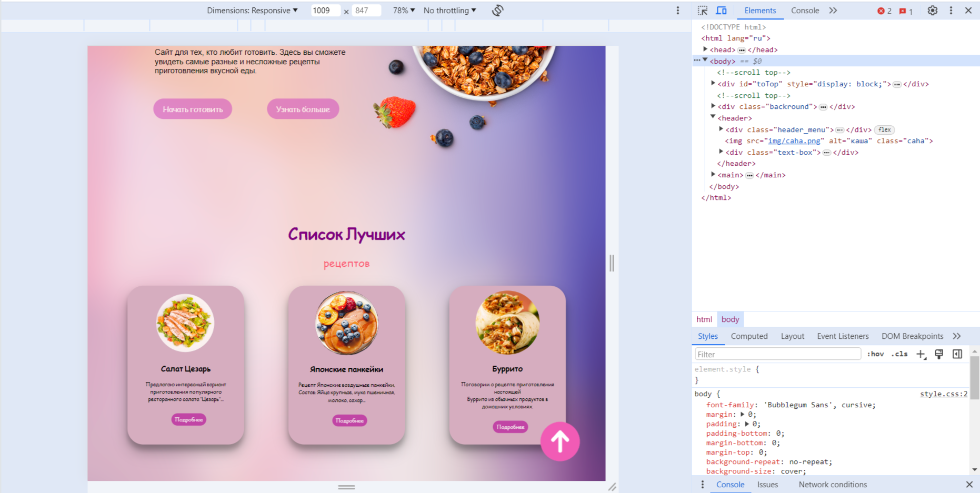This screenshot has height=493, width=980.
Task: Toggle the computed styles sidebar
Action: coord(957,354)
